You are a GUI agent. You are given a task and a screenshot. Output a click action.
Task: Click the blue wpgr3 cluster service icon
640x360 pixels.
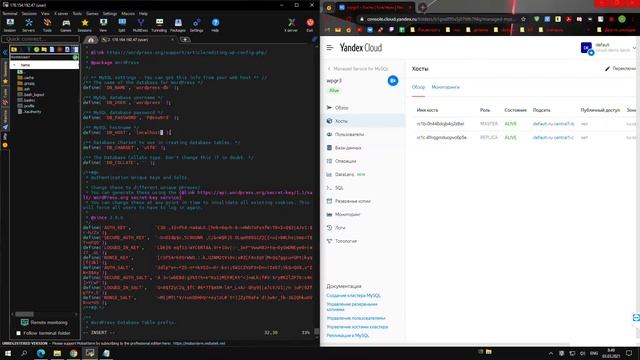coord(393,81)
